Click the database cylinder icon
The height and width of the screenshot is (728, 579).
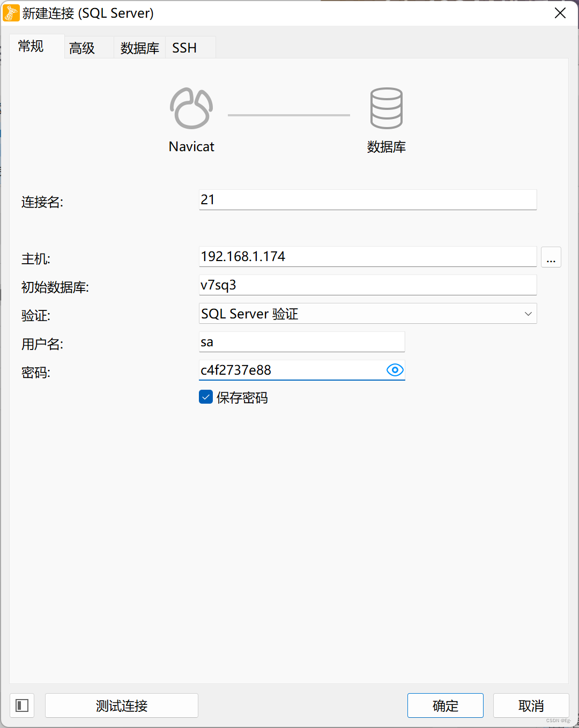pos(386,108)
